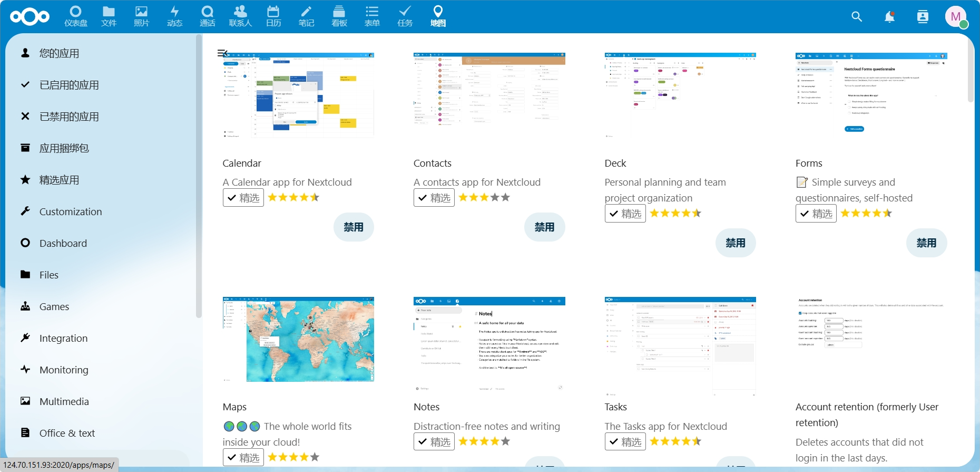Click the Notes app title
This screenshot has height=472, width=980.
tap(427, 407)
